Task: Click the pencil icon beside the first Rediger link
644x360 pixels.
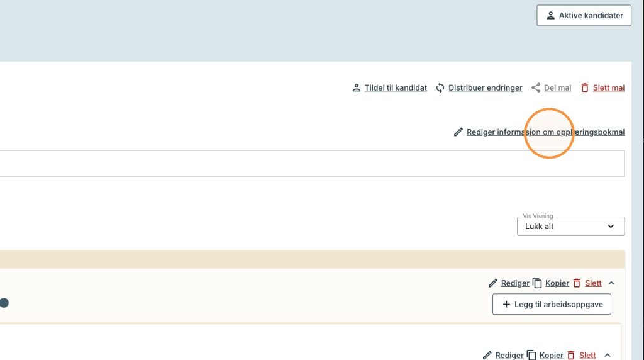Action: [493, 283]
